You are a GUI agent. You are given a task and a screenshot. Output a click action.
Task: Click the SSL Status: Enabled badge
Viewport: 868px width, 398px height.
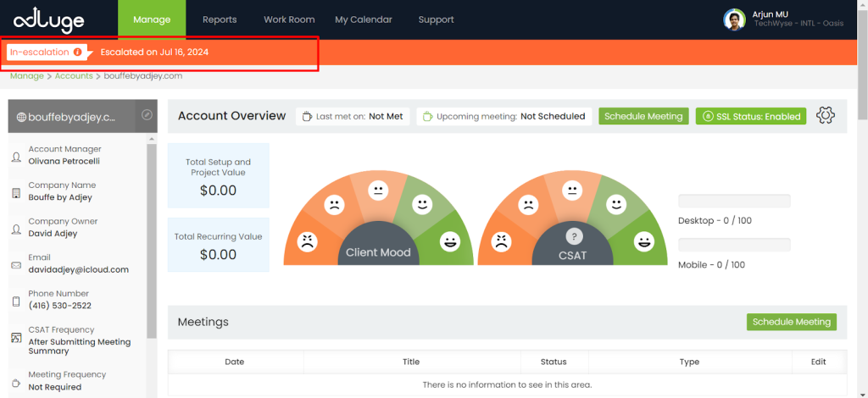point(751,116)
